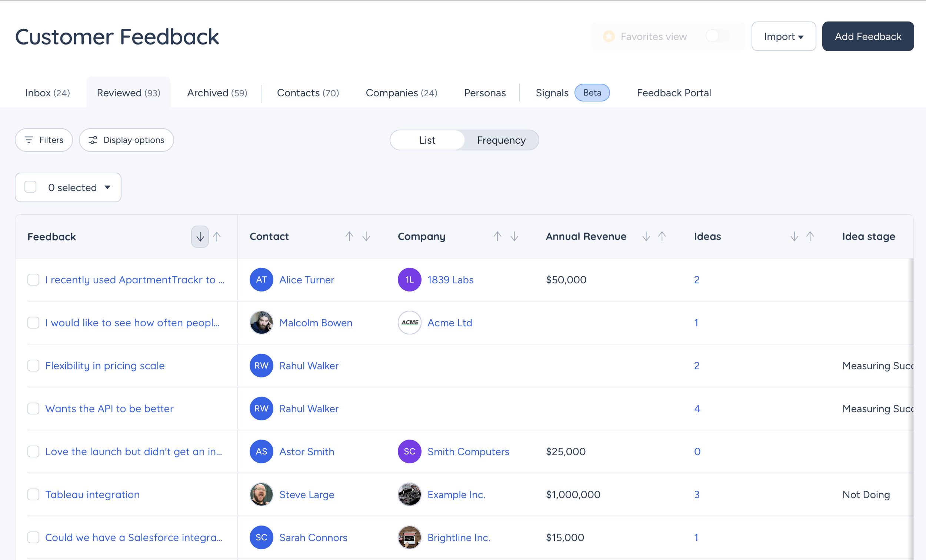Open the Flexibility in pricing scale feedback
This screenshot has height=560, width=926.
click(105, 365)
